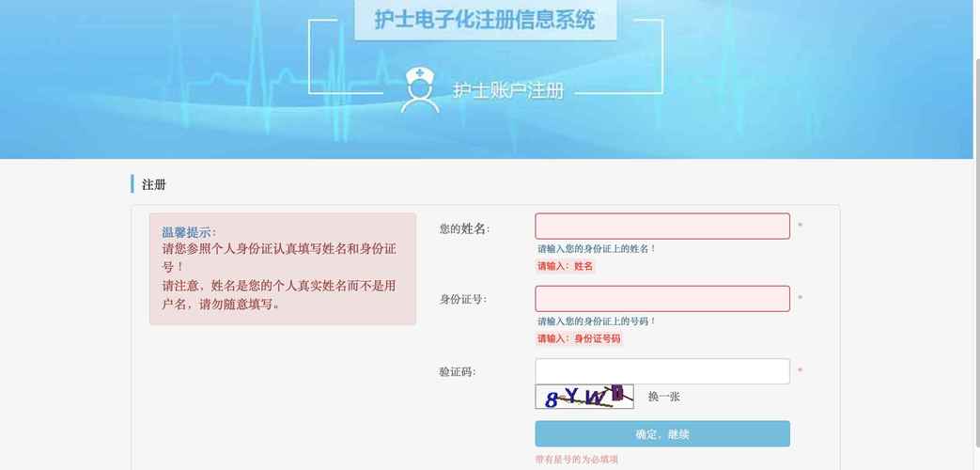Click the 您的姓名 field label

click(464, 228)
